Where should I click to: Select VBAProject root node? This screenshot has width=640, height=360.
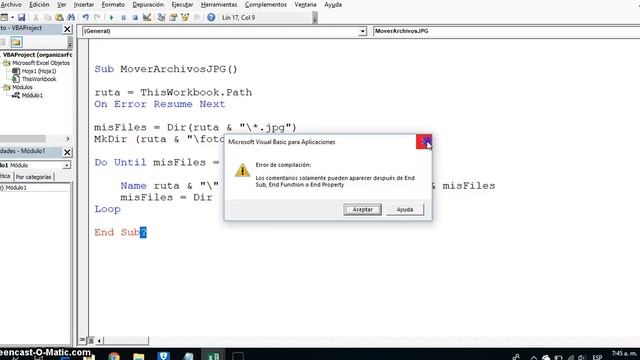point(37,55)
